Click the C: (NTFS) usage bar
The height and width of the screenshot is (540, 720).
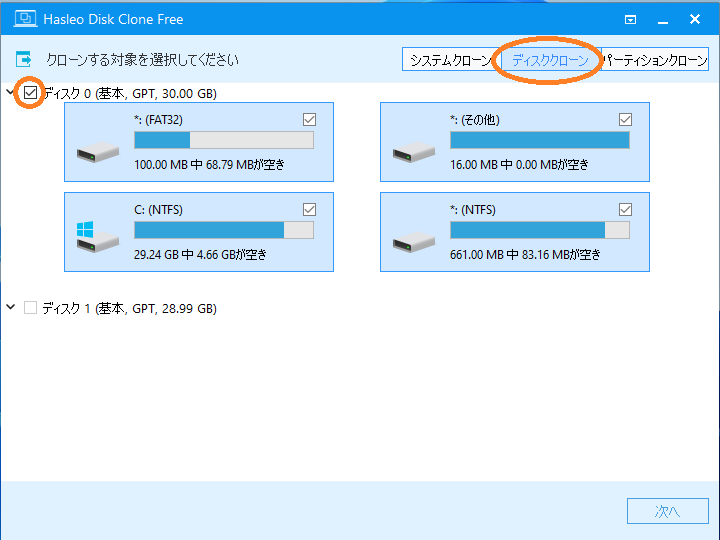pos(224,230)
